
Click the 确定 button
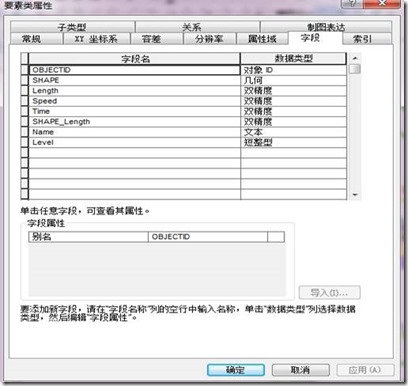[x=236, y=370]
